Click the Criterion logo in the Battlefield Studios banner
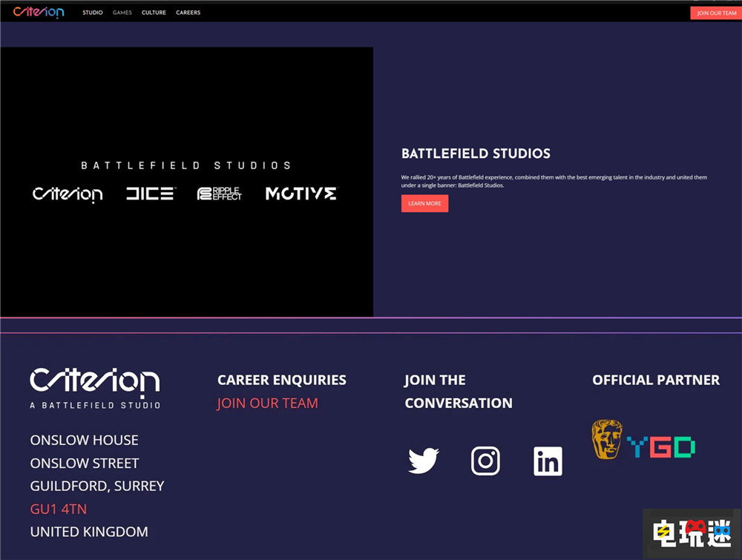This screenshot has width=742, height=560. (x=68, y=194)
